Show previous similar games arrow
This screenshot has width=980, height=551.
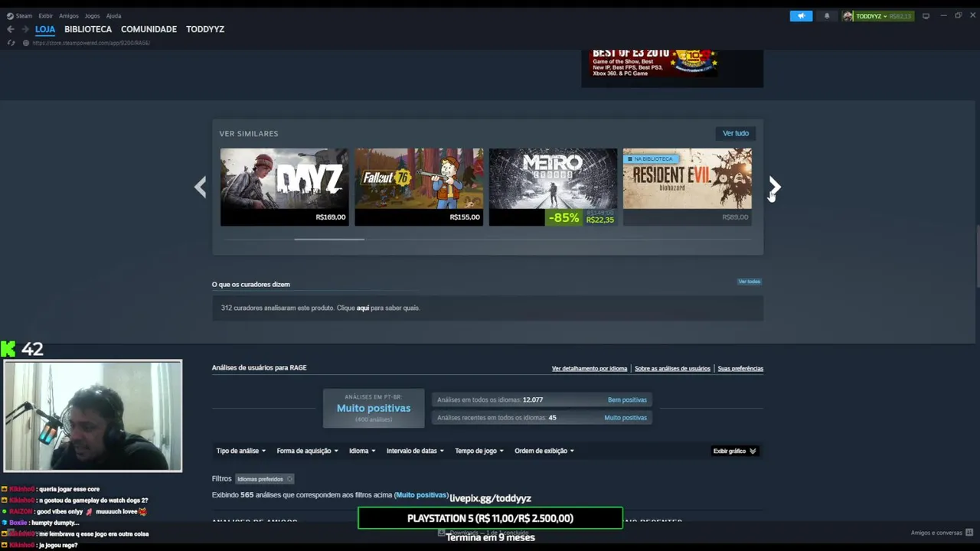200,187
